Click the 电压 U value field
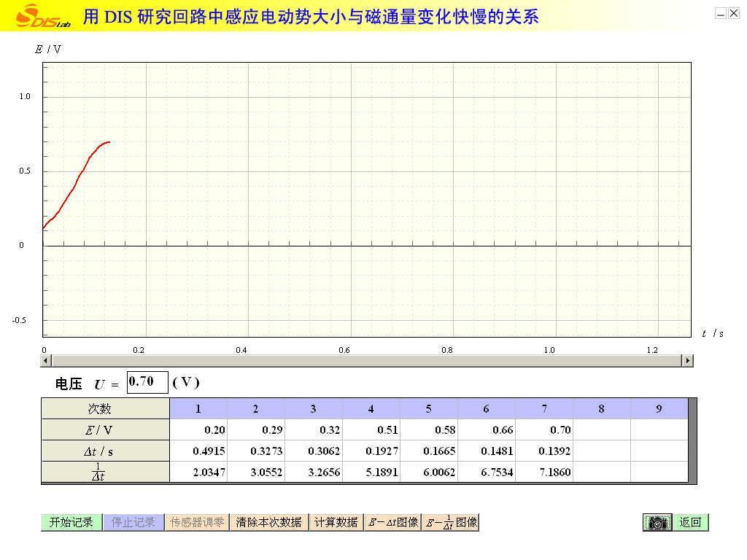Image resolution: width=747 pixels, height=560 pixels. tap(147, 382)
